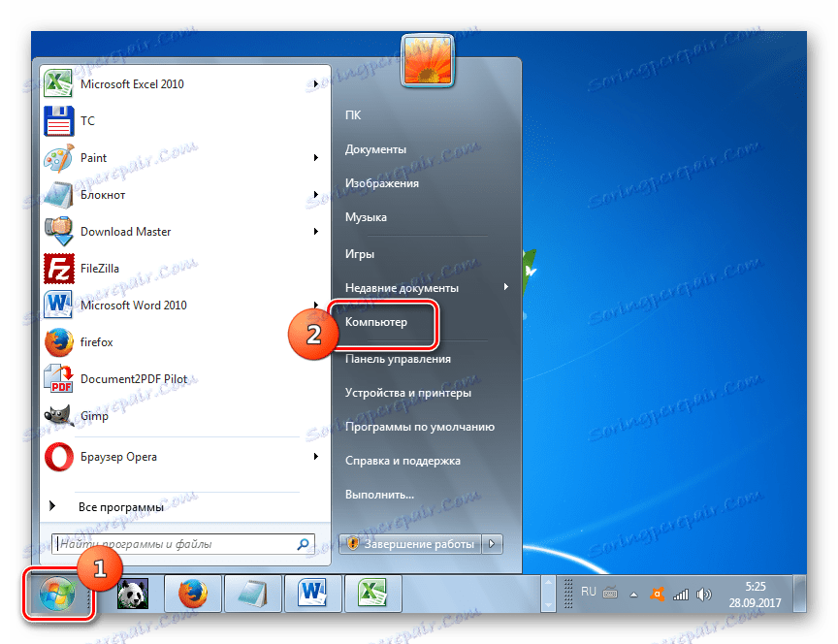The image size is (838, 644).
Task: Expand Download Master jump list arrow
Action: (316, 232)
